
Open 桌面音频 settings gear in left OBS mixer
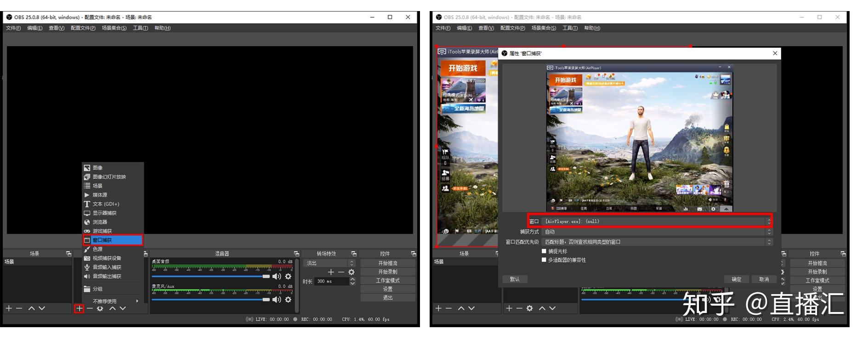coord(288,276)
